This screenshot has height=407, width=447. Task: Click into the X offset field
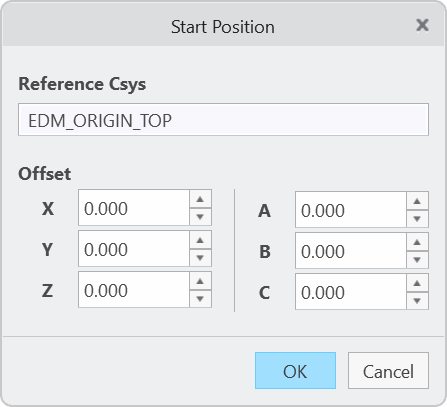(134, 208)
